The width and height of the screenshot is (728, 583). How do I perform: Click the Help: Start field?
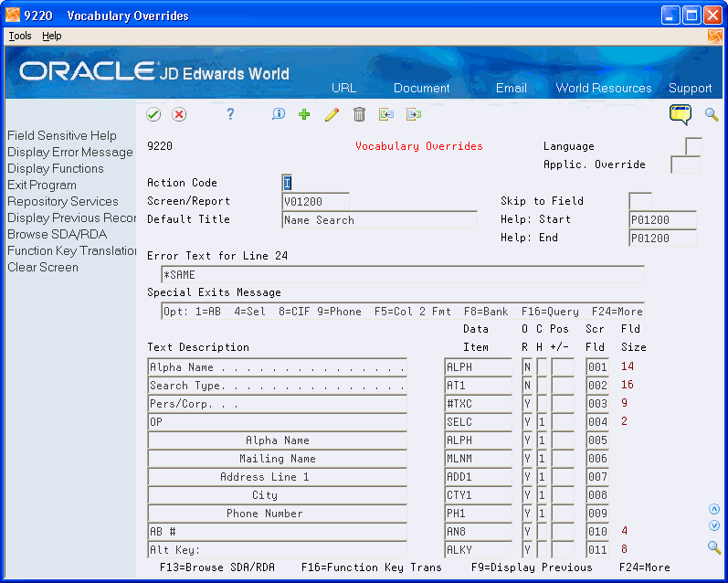[x=662, y=219]
